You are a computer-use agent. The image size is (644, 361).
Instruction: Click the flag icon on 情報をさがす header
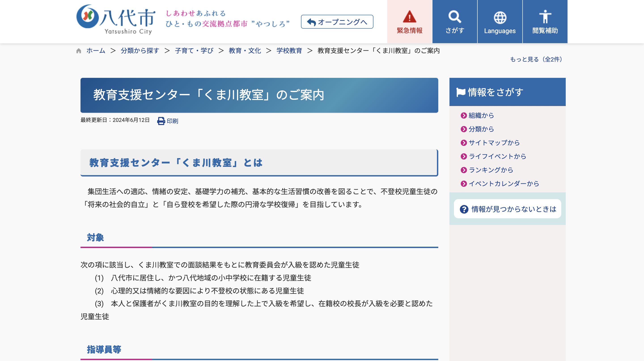tap(462, 92)
